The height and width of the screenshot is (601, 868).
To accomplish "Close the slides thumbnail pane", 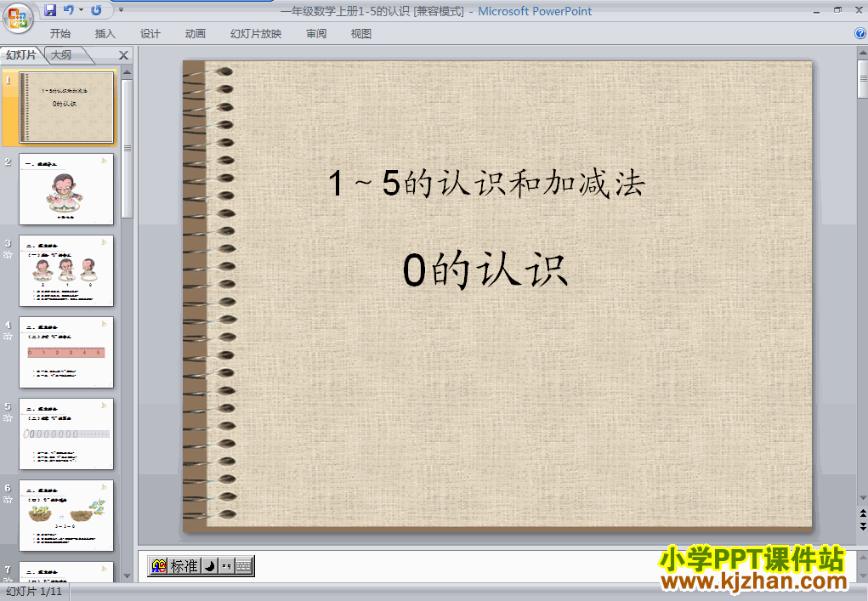I will (x=123, y=55).
